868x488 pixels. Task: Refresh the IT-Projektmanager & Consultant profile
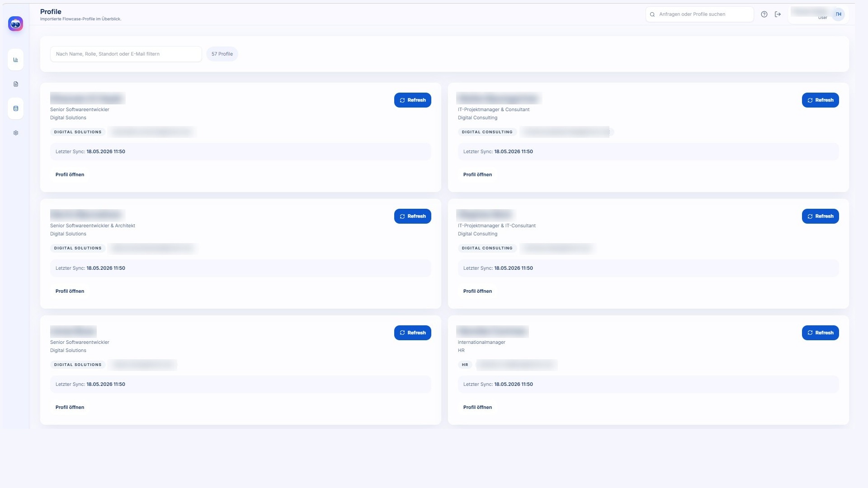point(820,100)
